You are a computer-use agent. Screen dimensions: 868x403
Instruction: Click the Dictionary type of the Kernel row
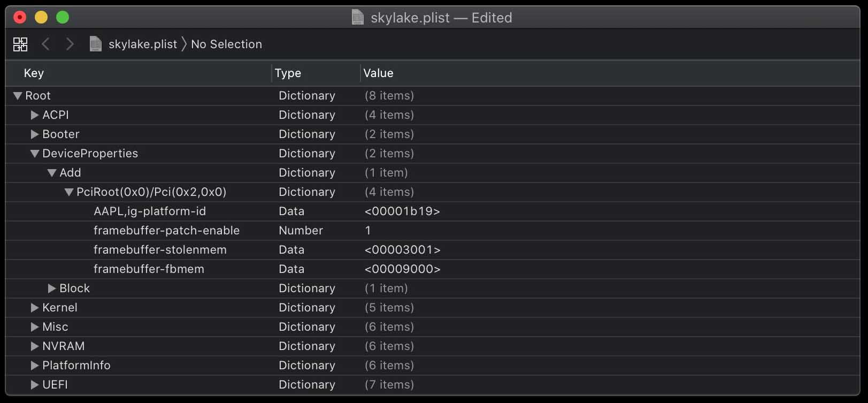[307, 308]
